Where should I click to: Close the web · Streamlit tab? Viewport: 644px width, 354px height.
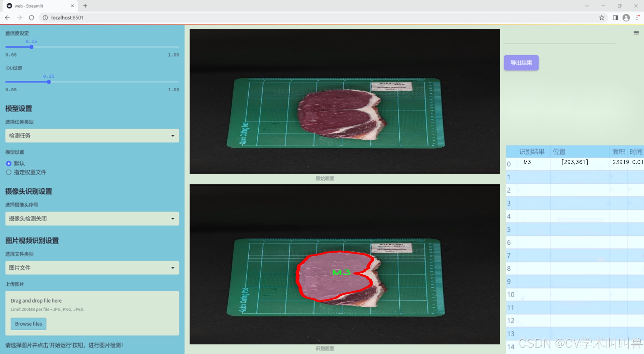[x=72, y=6]
